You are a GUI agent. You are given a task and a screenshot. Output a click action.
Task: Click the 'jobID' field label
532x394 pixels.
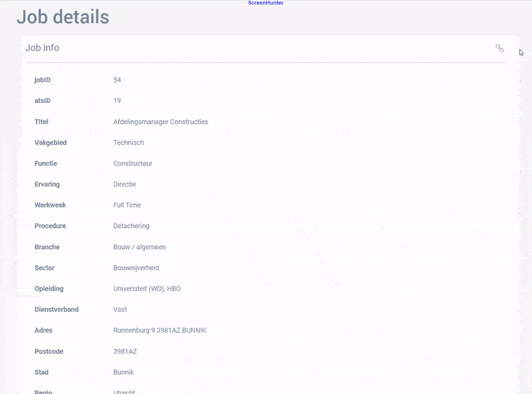(43, 80)
